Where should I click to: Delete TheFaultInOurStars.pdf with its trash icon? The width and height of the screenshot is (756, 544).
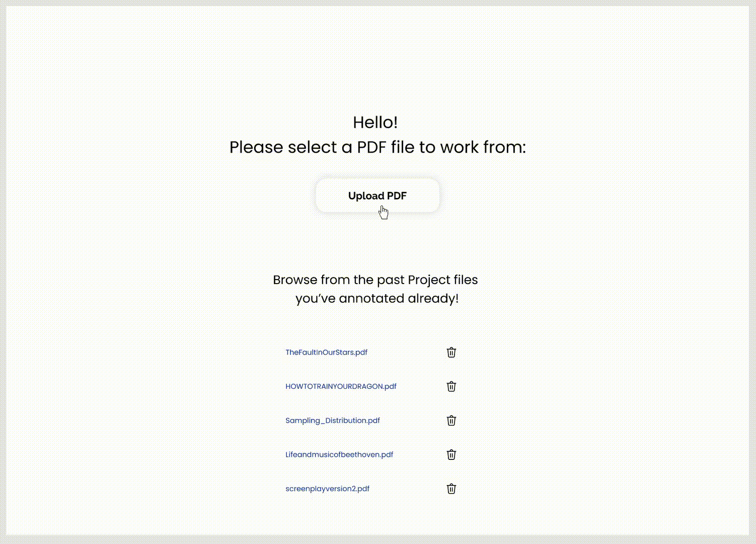tap(451, 353)
